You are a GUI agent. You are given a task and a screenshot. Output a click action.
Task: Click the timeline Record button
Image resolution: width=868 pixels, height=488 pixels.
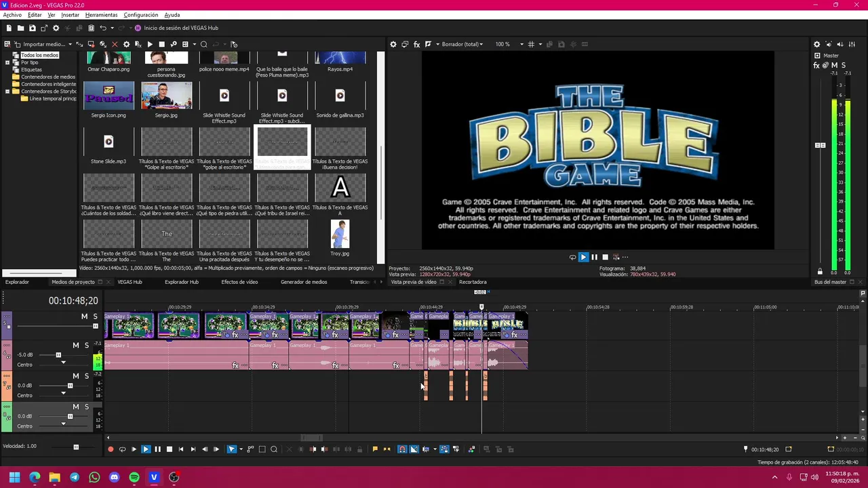(111, 449)
